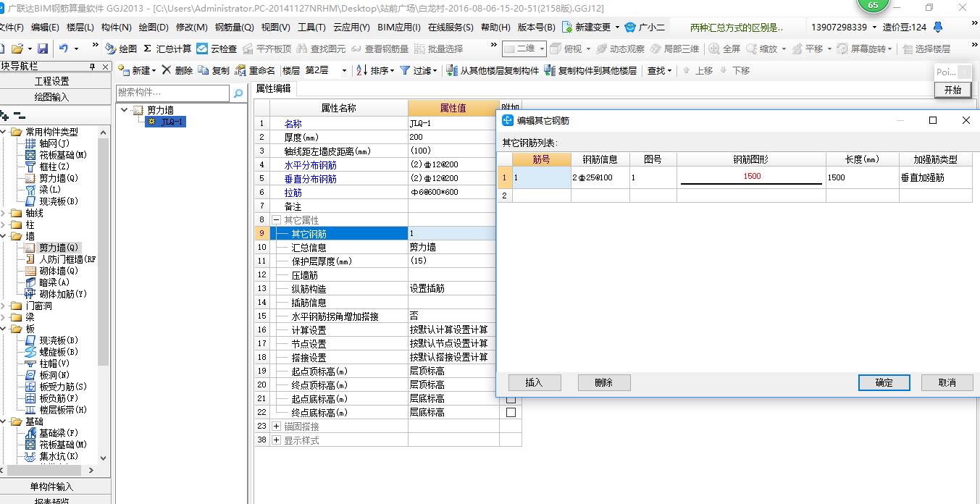980x504 pixels.
Task: Click the 删除 toolbar item with X icon
Action: click(177, 70)
